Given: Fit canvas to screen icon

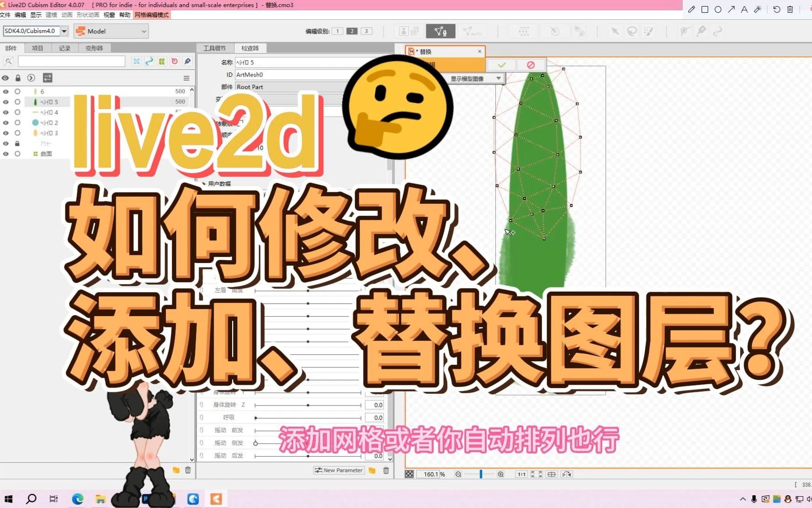Looking at the screenshot, I should point(537,474).
